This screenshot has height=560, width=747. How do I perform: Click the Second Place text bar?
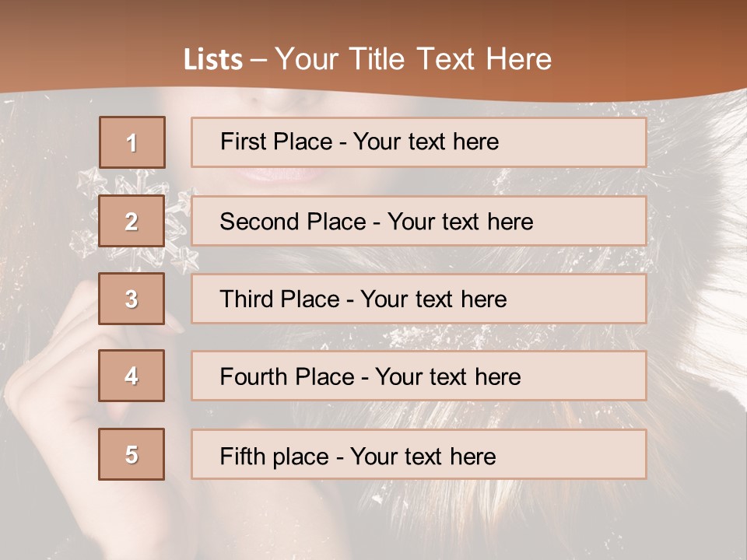[419, 221]
